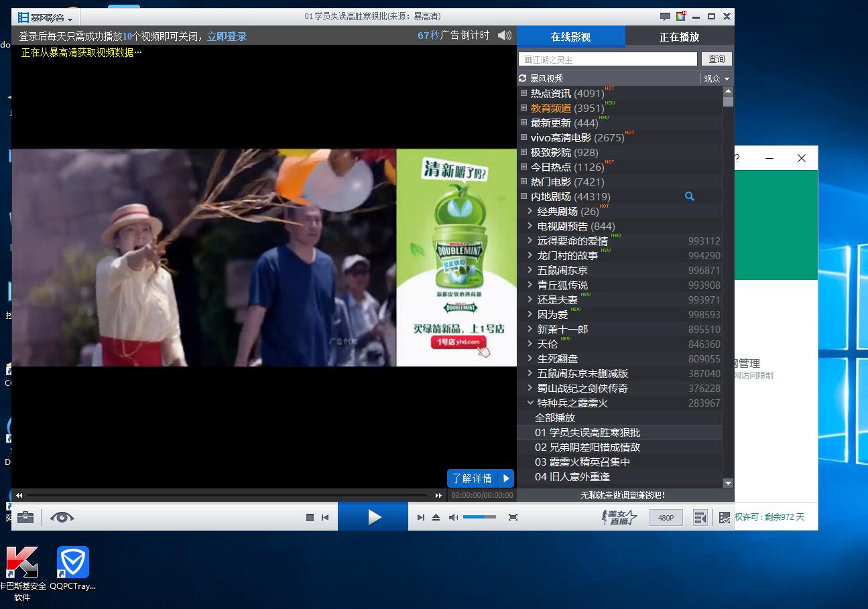Refresh the 暴风视频 list
868x609 pixels.
coord(523,78)
